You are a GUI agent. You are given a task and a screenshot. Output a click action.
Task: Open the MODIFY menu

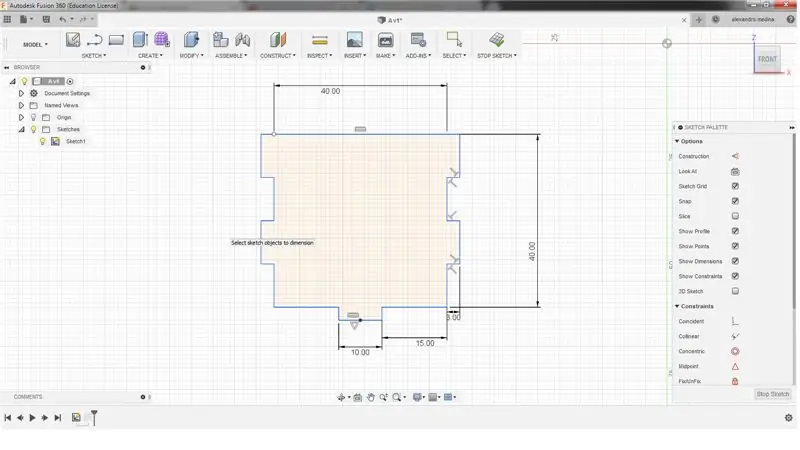191,56
